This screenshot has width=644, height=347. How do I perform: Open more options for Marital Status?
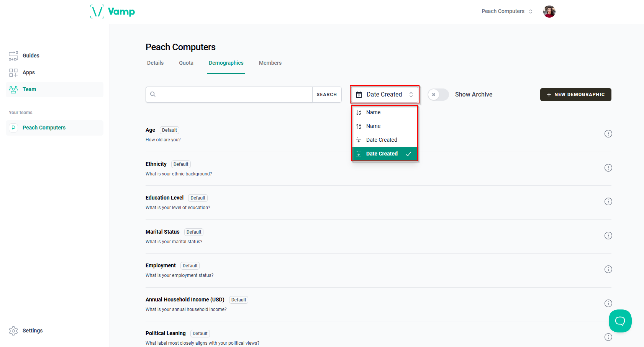coord(608,236)
